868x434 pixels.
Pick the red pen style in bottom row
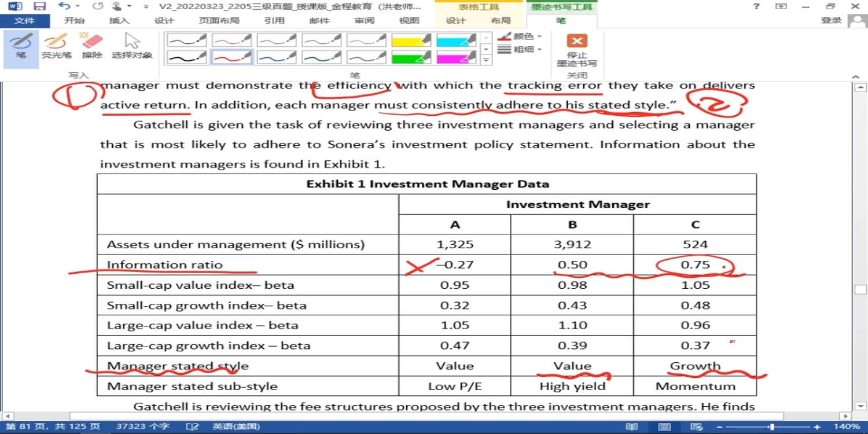231,57
